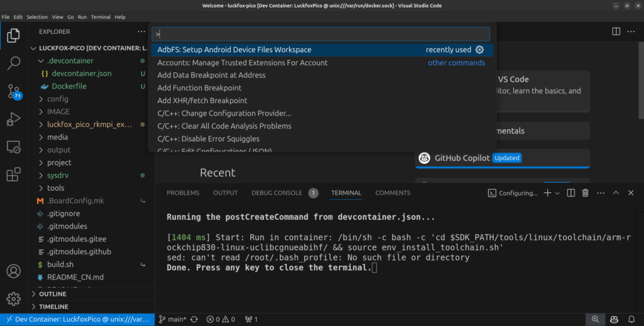Open editor more actions ellipsis

(x=631, y=31)
